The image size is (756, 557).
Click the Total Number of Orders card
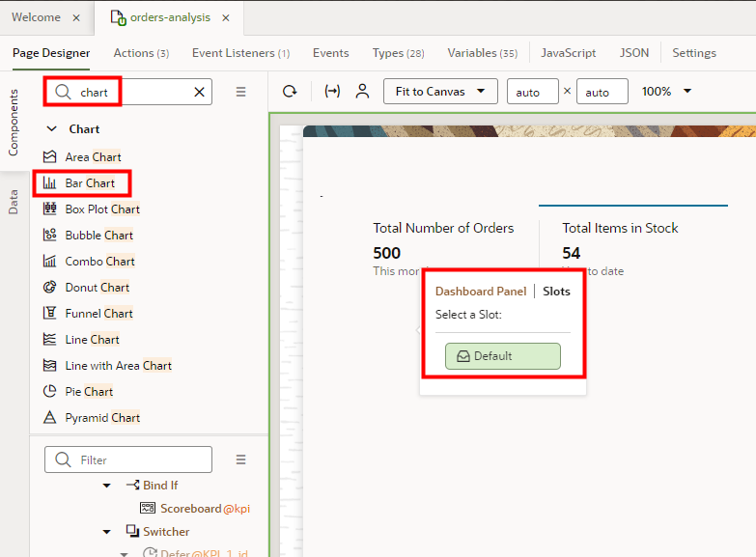[443, 249]
